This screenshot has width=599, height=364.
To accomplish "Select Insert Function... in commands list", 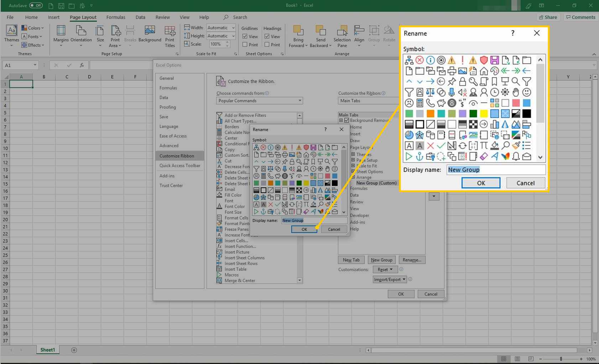I will 240,246.
